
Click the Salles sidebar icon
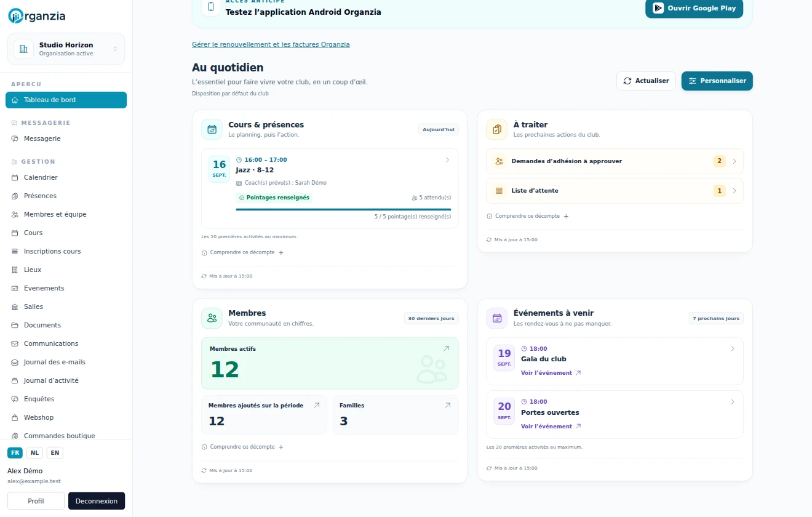pos(15,307)
